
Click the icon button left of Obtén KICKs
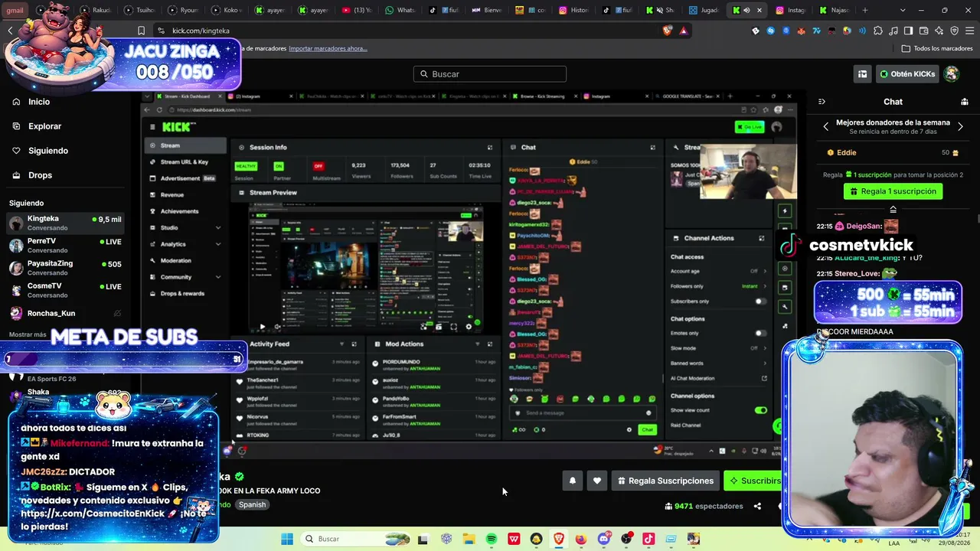point(863,74)
